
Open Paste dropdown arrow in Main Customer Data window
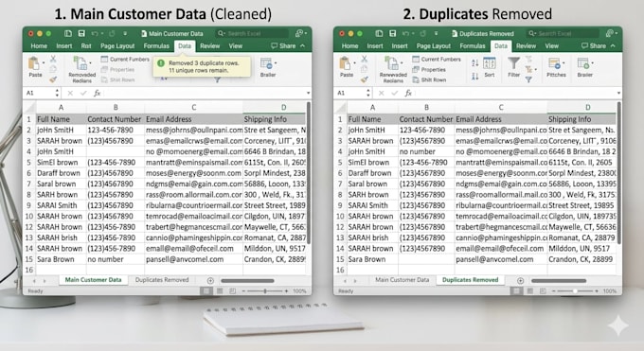(44, 63)
